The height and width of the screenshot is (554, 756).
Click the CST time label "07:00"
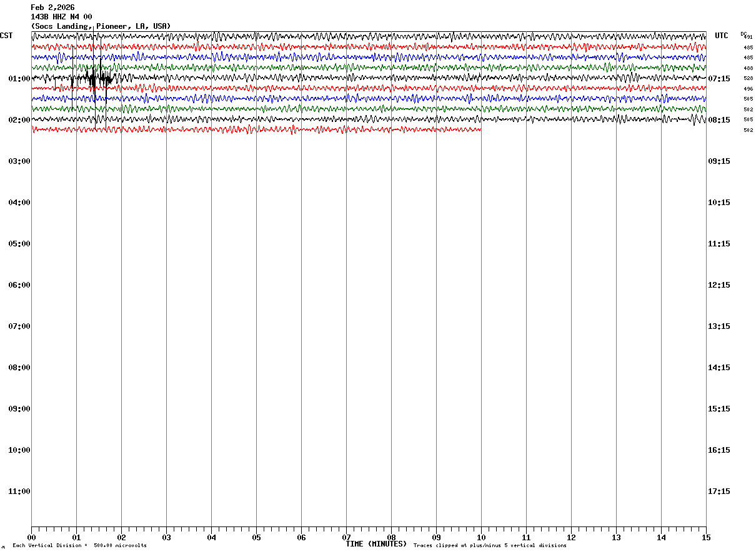pyautogui.click(x=19, y=326)
